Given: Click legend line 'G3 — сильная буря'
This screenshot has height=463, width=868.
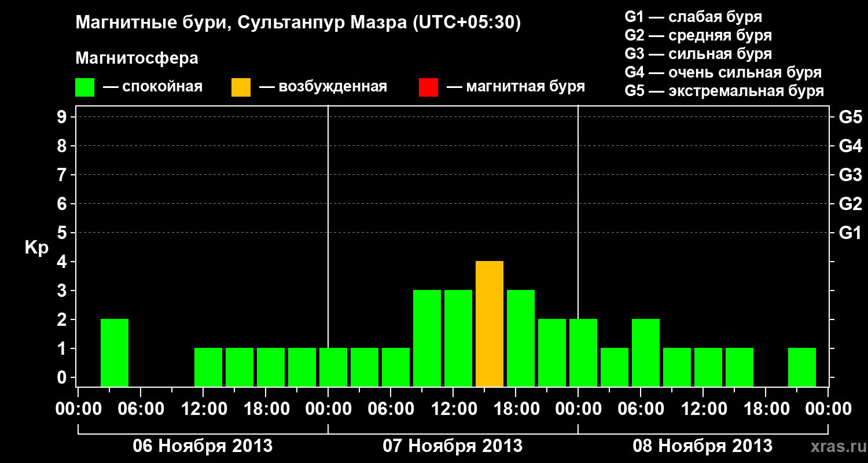Looking at the screenshot, I should point(698,54).
